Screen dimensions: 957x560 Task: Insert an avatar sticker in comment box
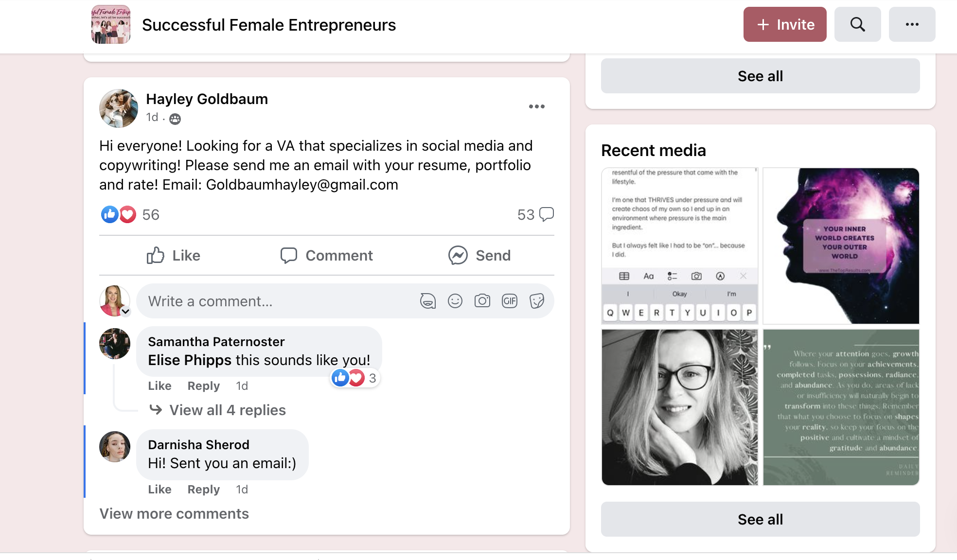[x=428, y=301]
